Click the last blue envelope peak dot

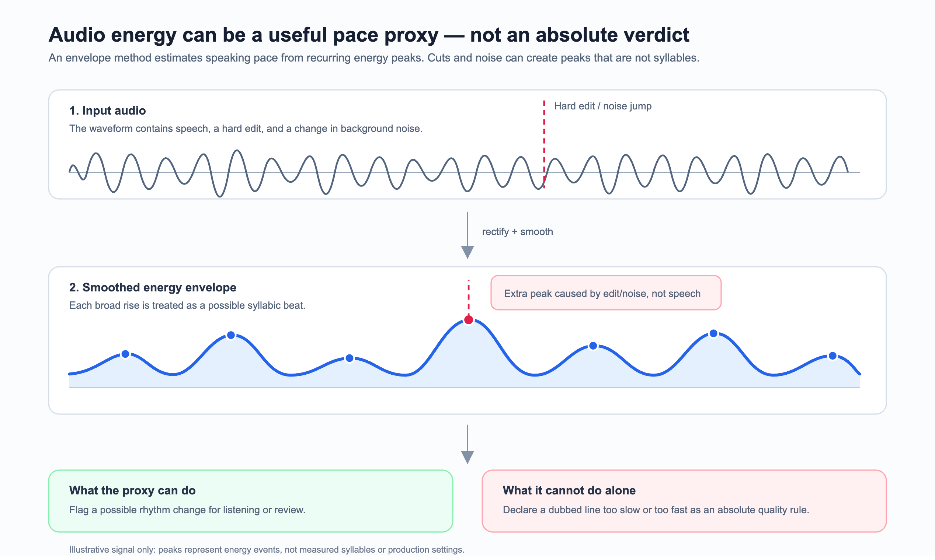pyautogui.click(x=833, y=356)
